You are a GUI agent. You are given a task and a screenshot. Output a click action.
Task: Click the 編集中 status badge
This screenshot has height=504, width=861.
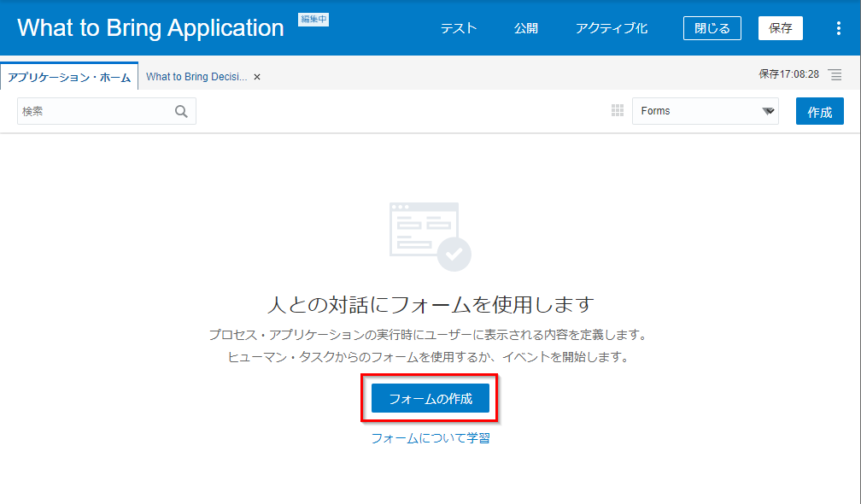[x=313, y=20]
